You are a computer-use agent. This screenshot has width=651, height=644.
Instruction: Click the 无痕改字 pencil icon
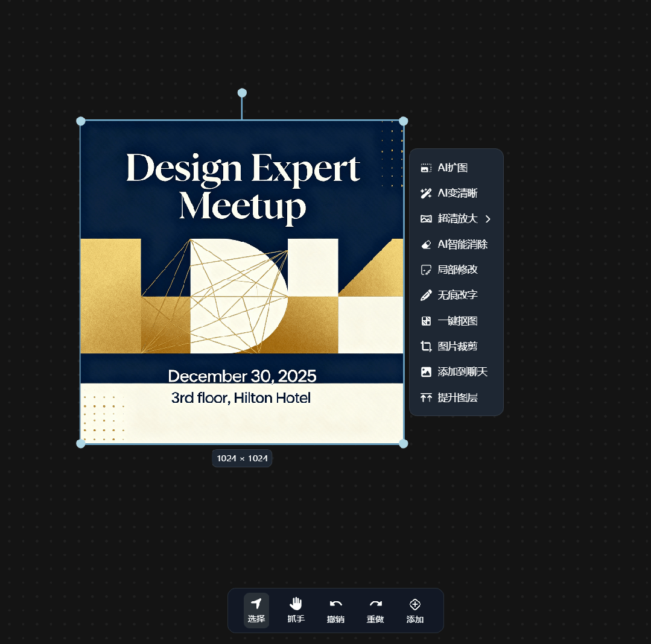426,295
